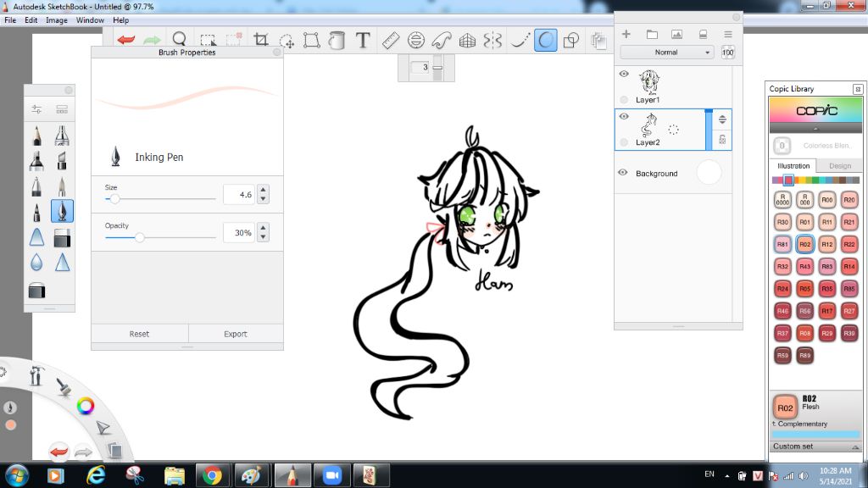Select the water drop blur brush
Screen dimensions: 868x488
pos(36,262)
